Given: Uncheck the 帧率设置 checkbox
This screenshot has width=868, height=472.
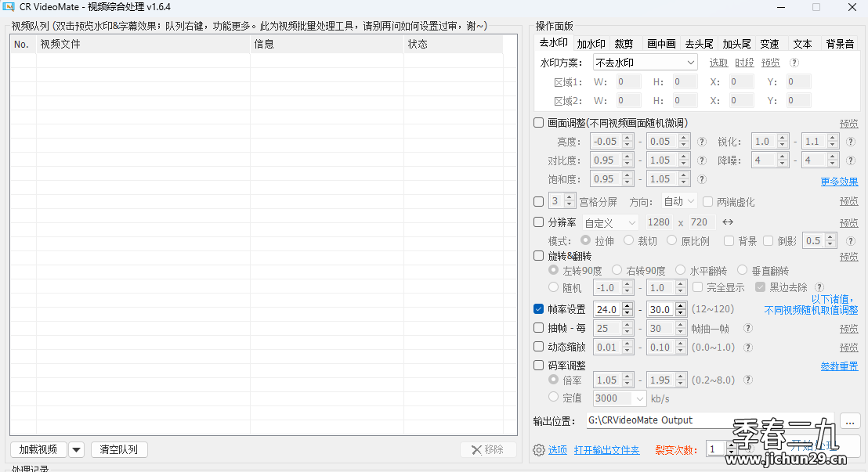Looking at the screenshot, I should (x=539, y=308).
